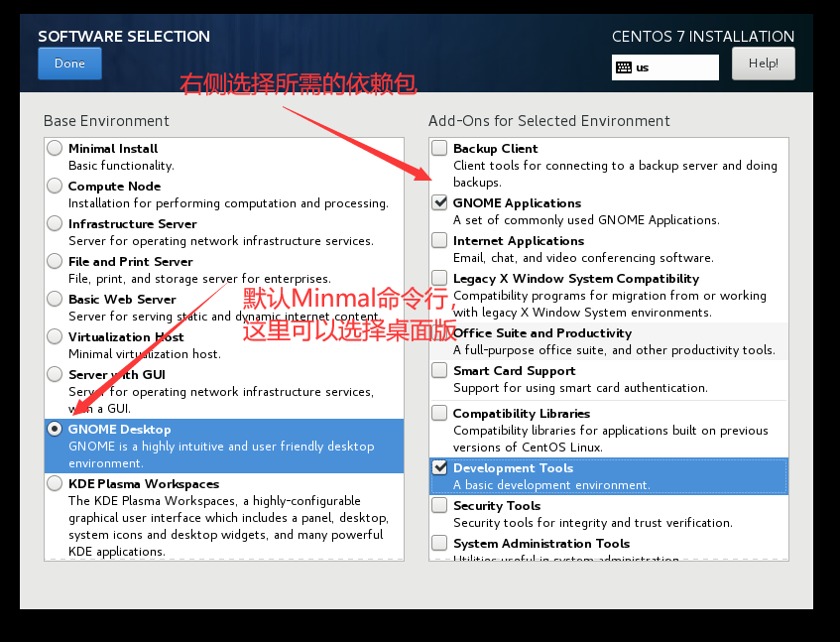Select Server with GUI radio button
Screen dimensions: 840x642
point(55,374)
